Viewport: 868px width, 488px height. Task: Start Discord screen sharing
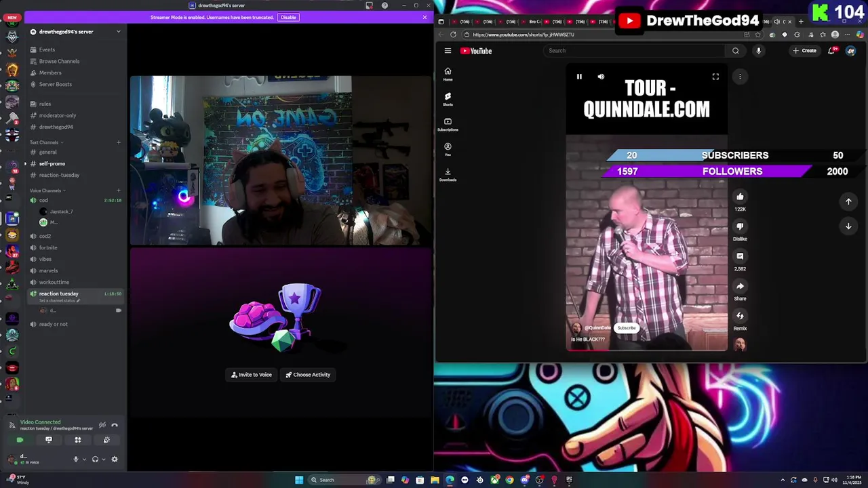[x=49, y=440]
